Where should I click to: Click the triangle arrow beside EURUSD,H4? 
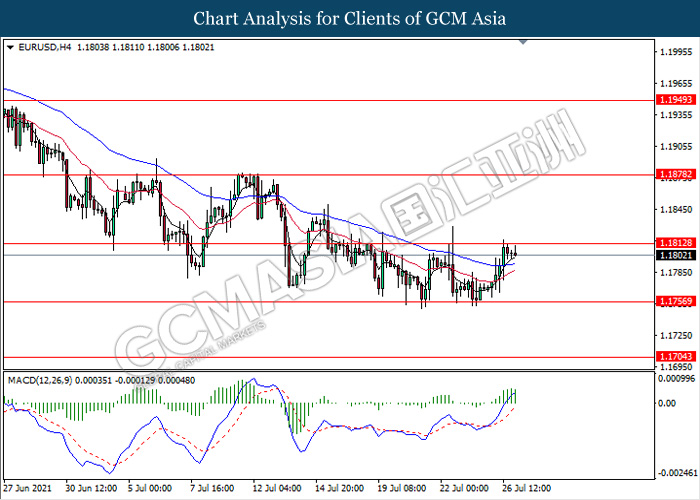point(11,47)
